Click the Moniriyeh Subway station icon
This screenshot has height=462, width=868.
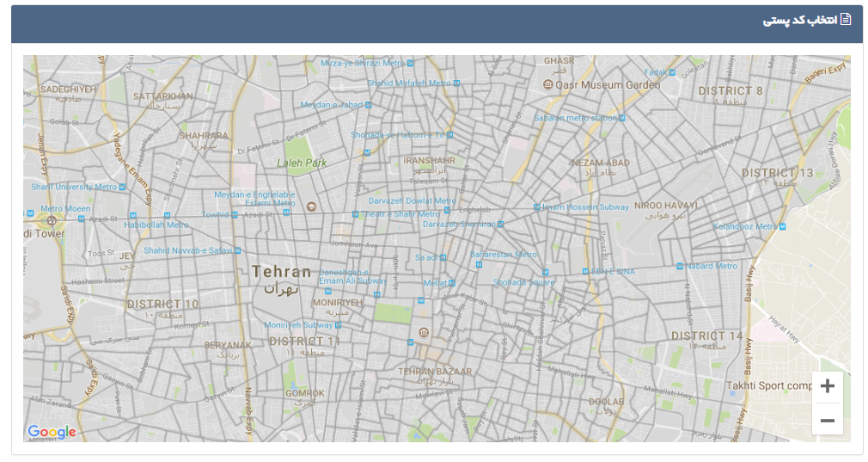click(x=339, y=325)
